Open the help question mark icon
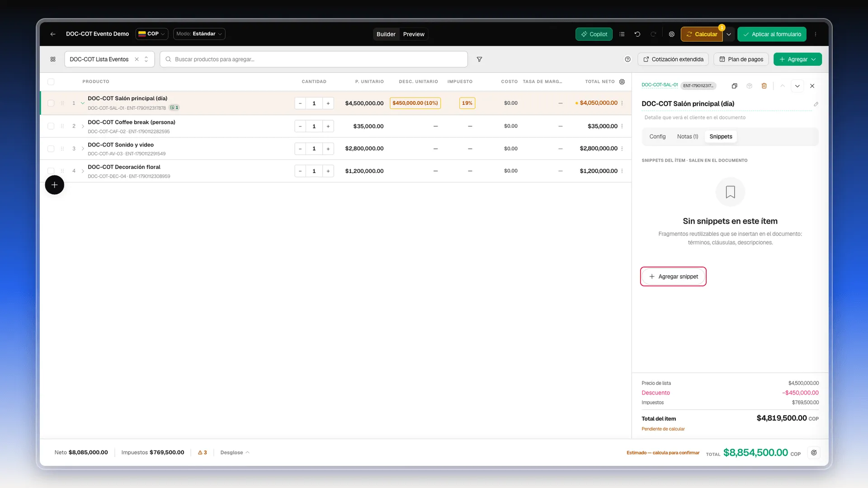 pyautogui.click(x=627, y=59)
